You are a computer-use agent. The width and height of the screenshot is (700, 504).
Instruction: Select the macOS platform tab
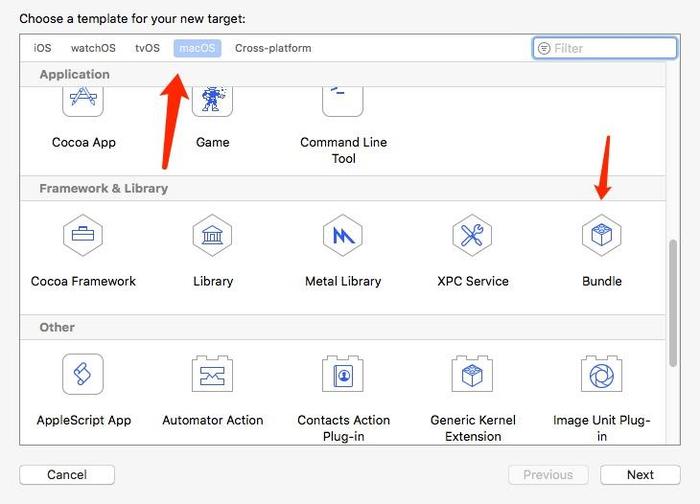pos(197,48)
